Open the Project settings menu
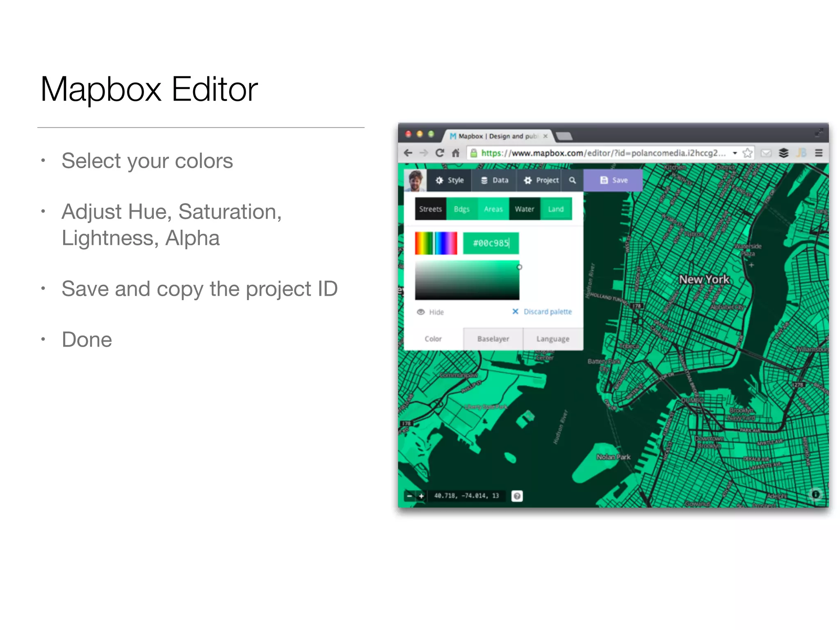 click(539, 180)
